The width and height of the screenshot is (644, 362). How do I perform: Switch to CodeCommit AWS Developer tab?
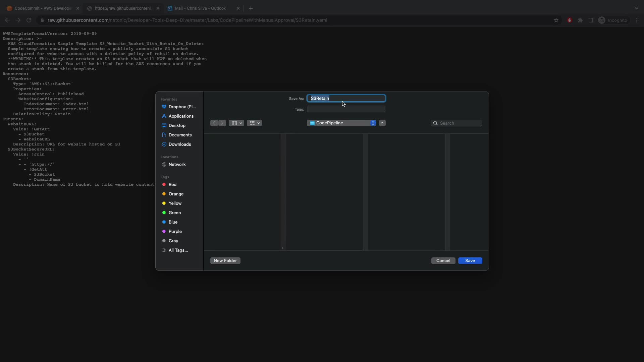pos(43,8)
